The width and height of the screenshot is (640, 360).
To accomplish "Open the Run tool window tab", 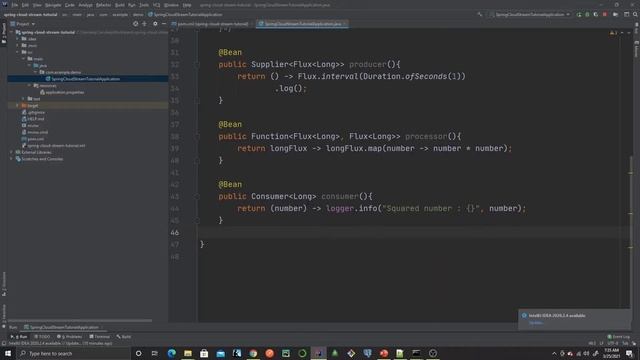I will click(x=19, y=337).
